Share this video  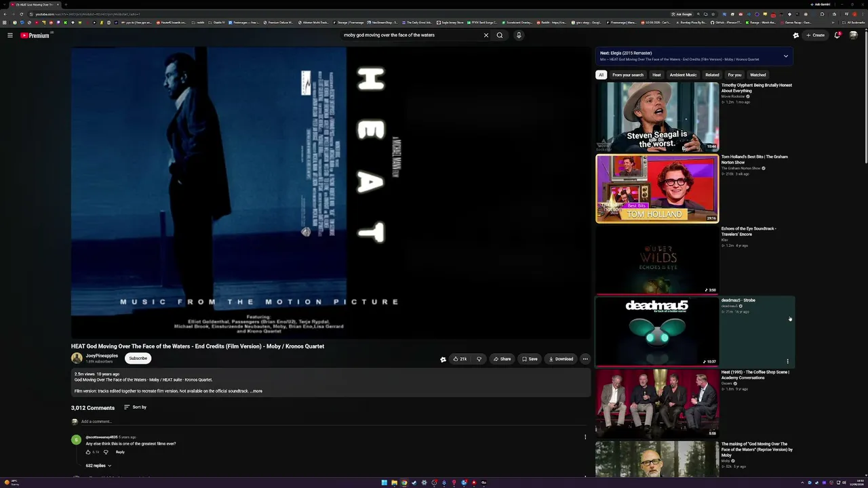(x=502, y=359)
